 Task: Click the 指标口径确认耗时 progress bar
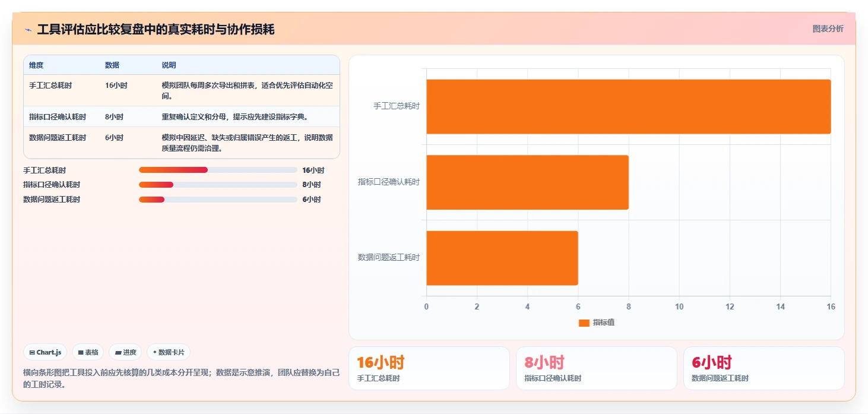218,185
